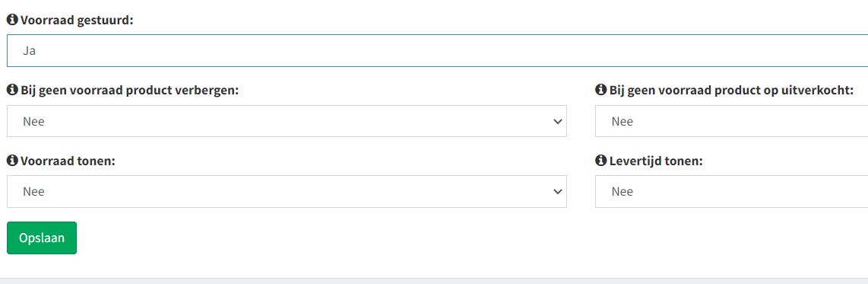Click info icon beside Voorraad gestuurd
This screenshot has height=284, width=868.
pos(12,20)
